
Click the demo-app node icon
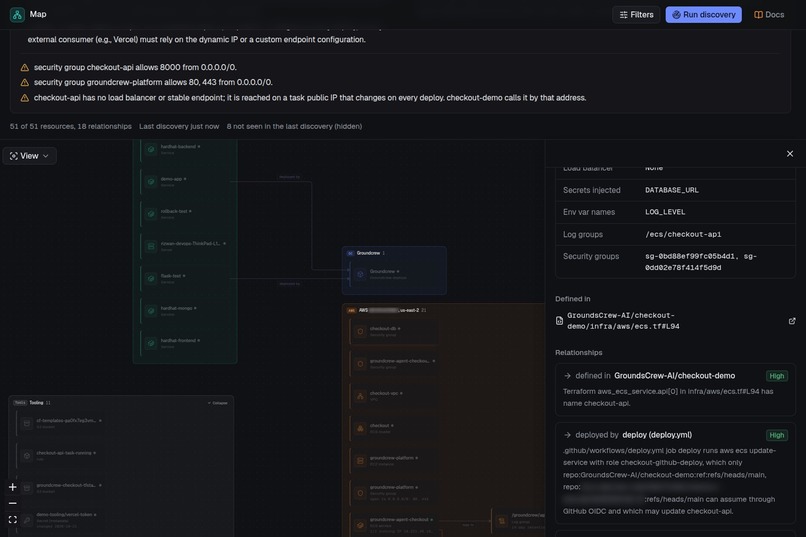click(151, 181)
